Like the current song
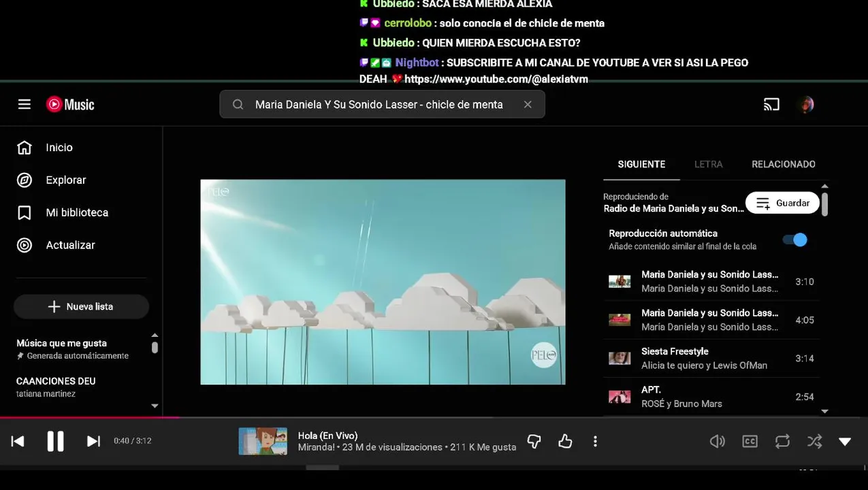The width and height of the screenshot is (868, 490). pyautogui.click(x=565, y=442)
